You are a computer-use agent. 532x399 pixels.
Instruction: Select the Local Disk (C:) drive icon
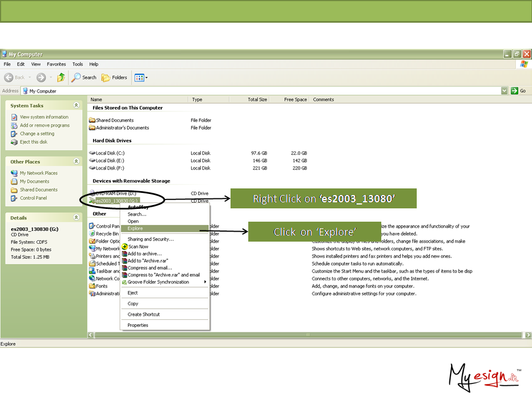click(92, 153)
